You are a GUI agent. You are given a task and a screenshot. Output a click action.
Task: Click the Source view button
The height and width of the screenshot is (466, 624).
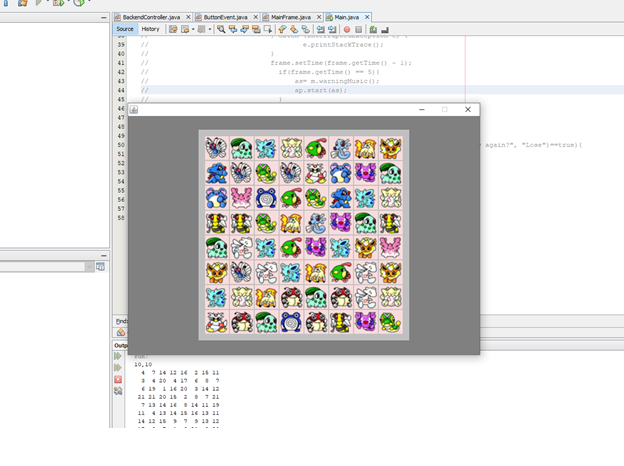click(x=125, y=30)
